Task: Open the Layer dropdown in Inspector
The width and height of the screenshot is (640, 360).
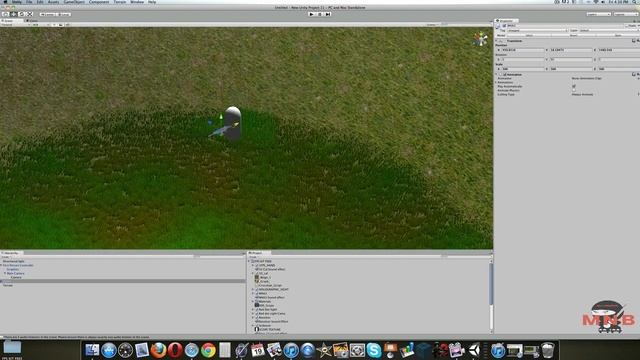Action: [x=609, y=31]
